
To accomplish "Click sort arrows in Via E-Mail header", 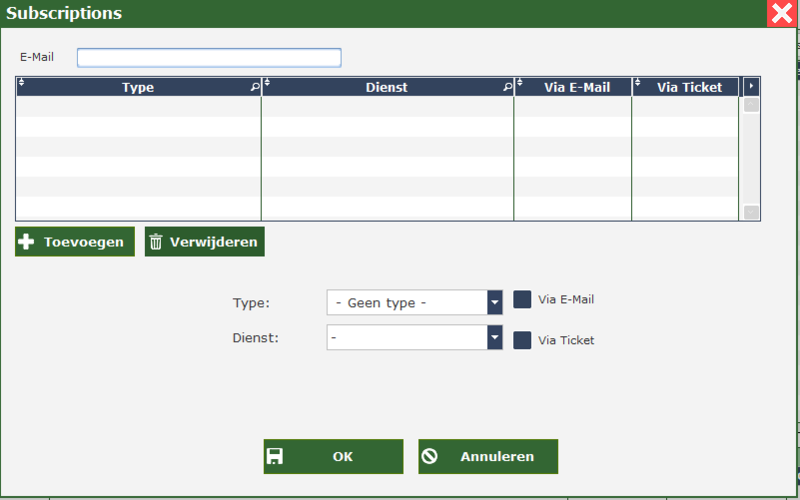I will coord(520,83).
